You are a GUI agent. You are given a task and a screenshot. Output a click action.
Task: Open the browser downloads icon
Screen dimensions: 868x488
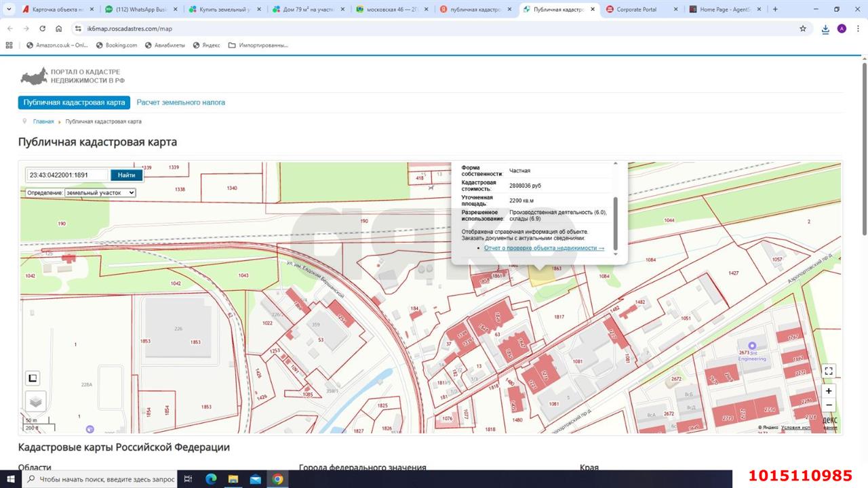[825, 28]
